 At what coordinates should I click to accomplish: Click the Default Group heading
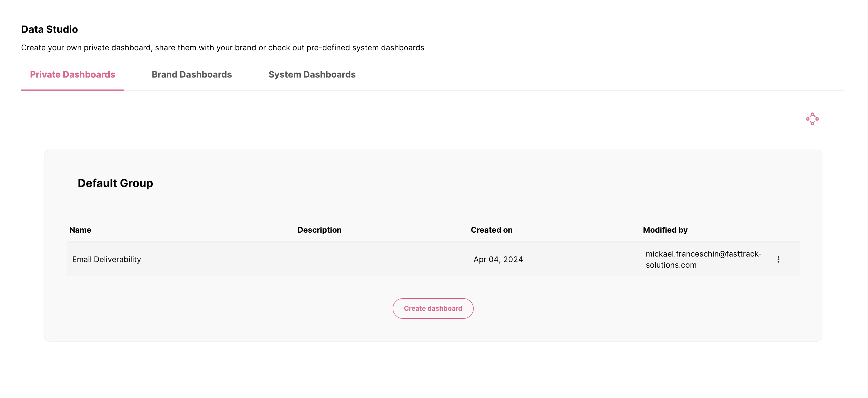(115, 183)
